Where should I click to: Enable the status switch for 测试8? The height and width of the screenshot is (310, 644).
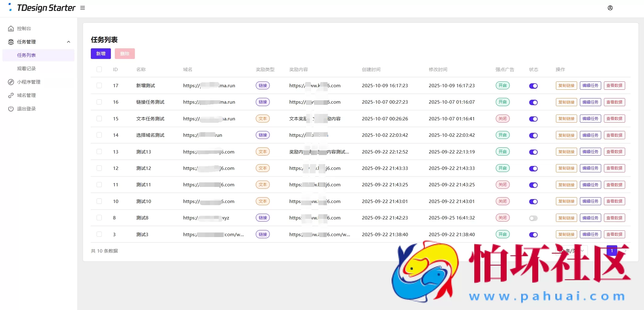533,218
